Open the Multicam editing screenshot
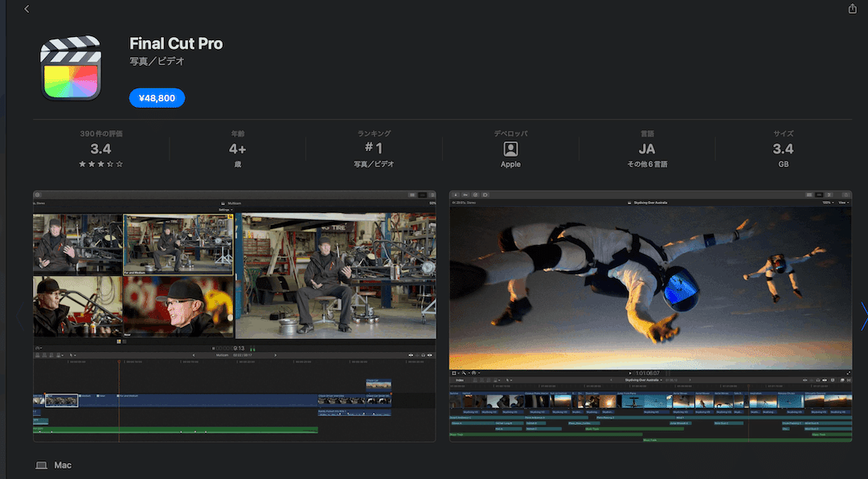Viewport: 868px width, 479px height. pyautogui.click(x=234, y=316)
